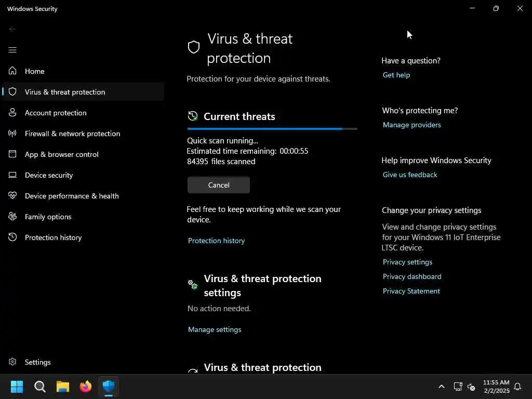Image resolution: width=532 pixels, height=399 pixels.
Task: Click the Settings gear icon
Action: click(12, 362)
